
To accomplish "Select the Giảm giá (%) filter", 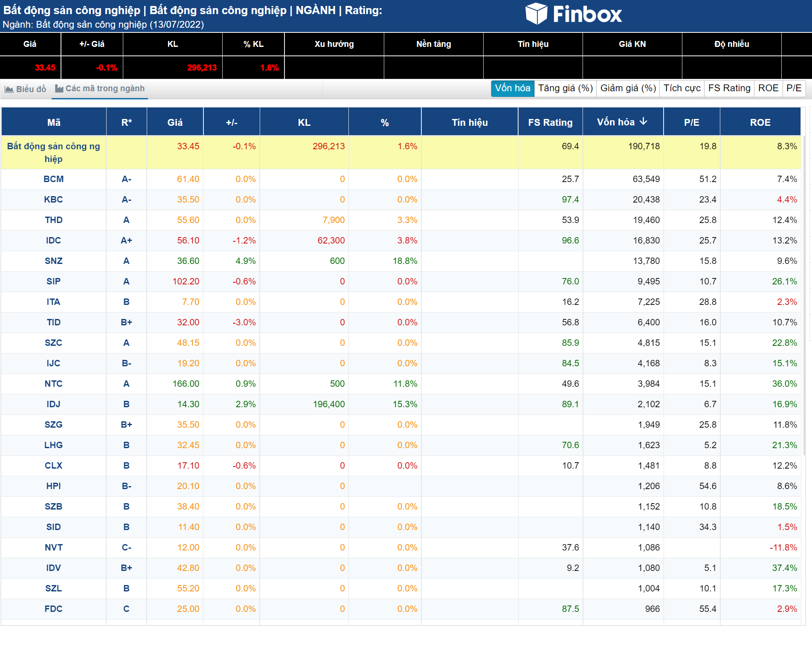I will tap(628, 88).
